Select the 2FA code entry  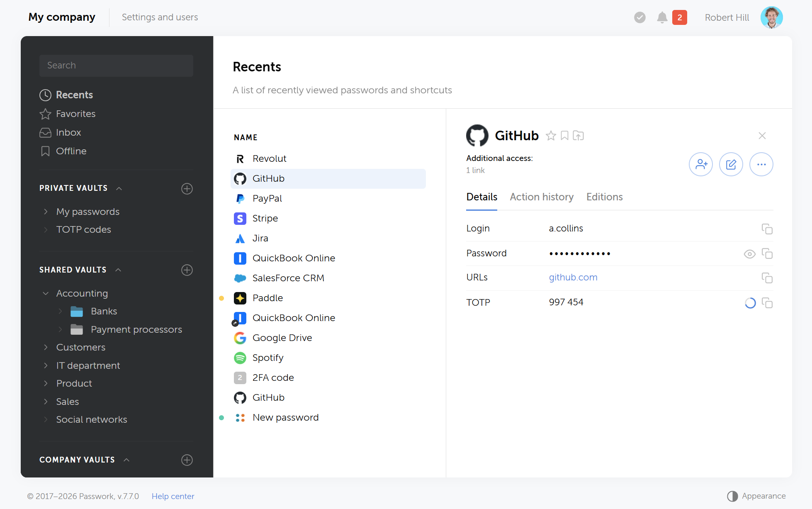328,377
